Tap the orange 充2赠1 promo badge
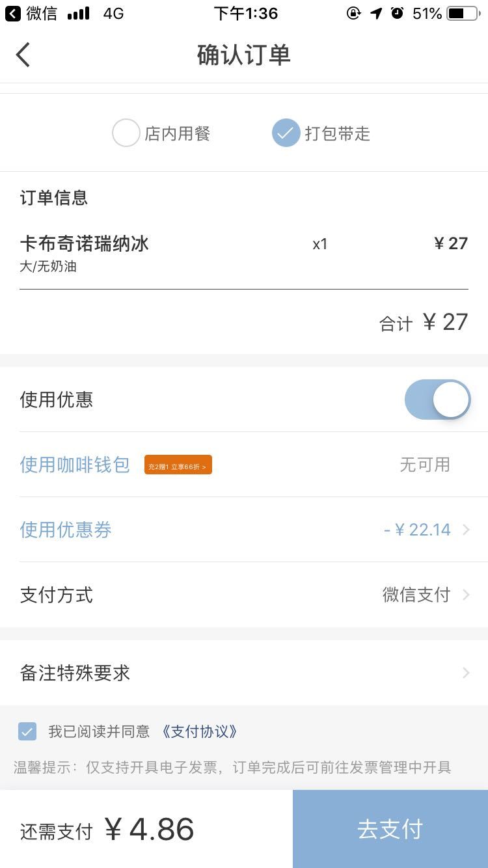Image resolution: width=488 pixels, height=868 pixels. (x=178, y=465)
